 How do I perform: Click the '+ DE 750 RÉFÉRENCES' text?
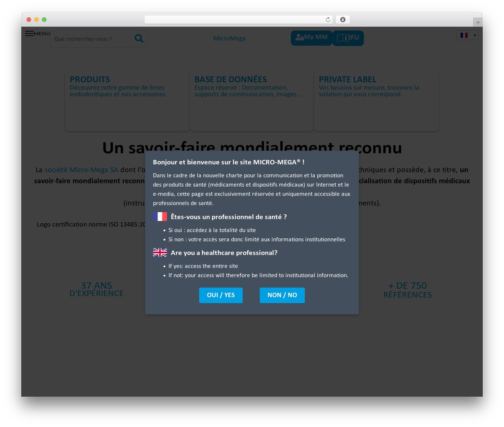[x=408, y=290]
